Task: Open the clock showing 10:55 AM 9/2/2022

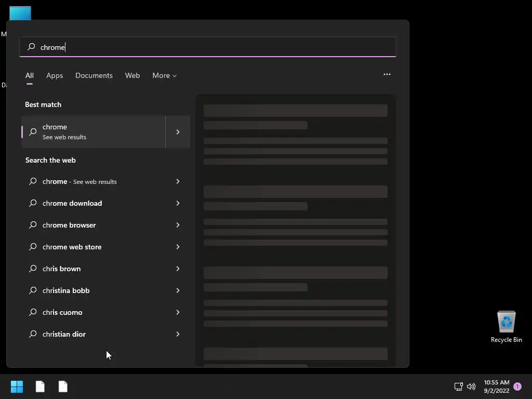Action: tap(496, 387)
